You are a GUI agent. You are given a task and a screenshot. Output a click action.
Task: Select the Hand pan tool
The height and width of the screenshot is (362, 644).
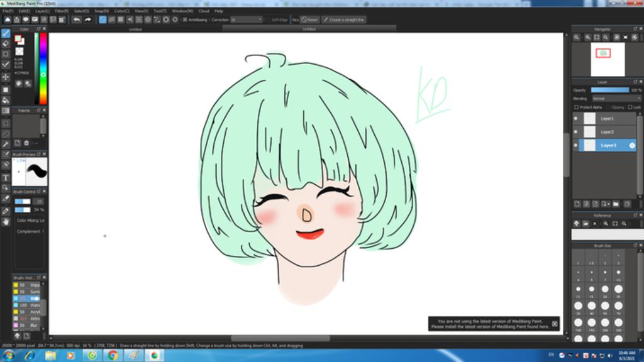[x=6, y=222]
